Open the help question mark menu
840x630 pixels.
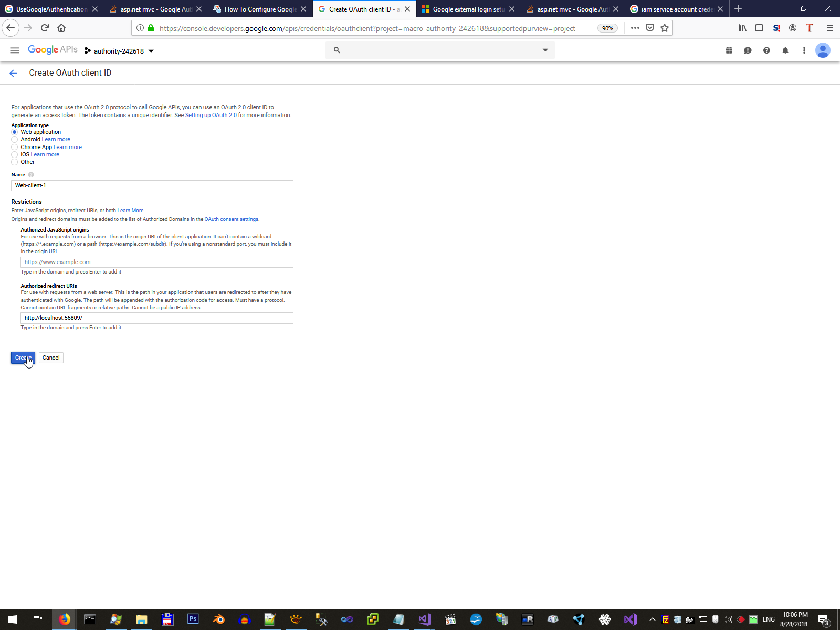(x=766, y=50)
